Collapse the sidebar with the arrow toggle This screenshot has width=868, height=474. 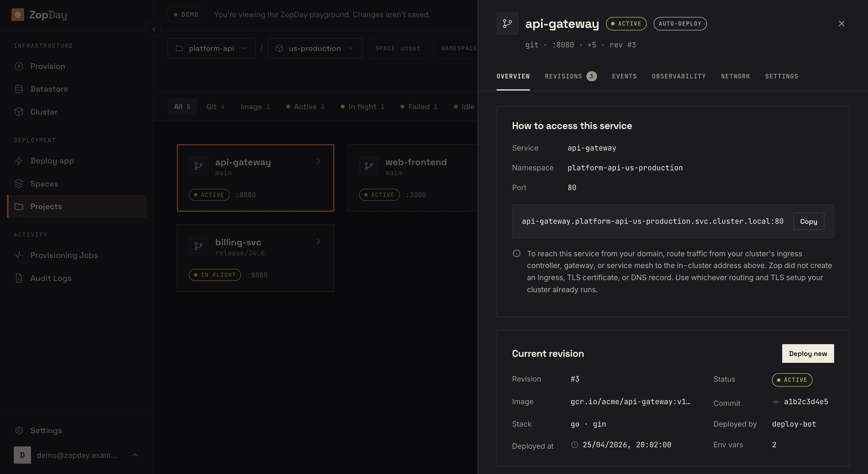(154, 29)
